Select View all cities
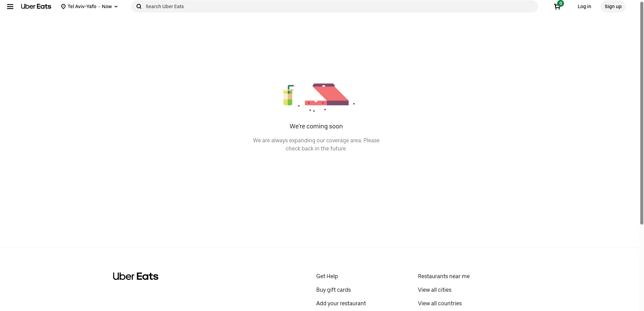Image resolution: width=644 pixels, height=311 pixels. click(434, 290)
